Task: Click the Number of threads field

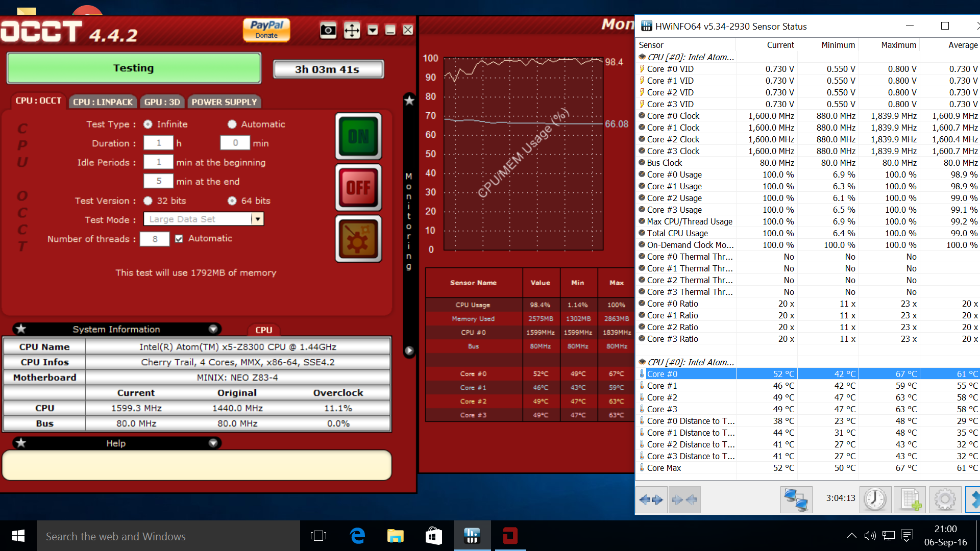Action: click(x=155, y=239)
